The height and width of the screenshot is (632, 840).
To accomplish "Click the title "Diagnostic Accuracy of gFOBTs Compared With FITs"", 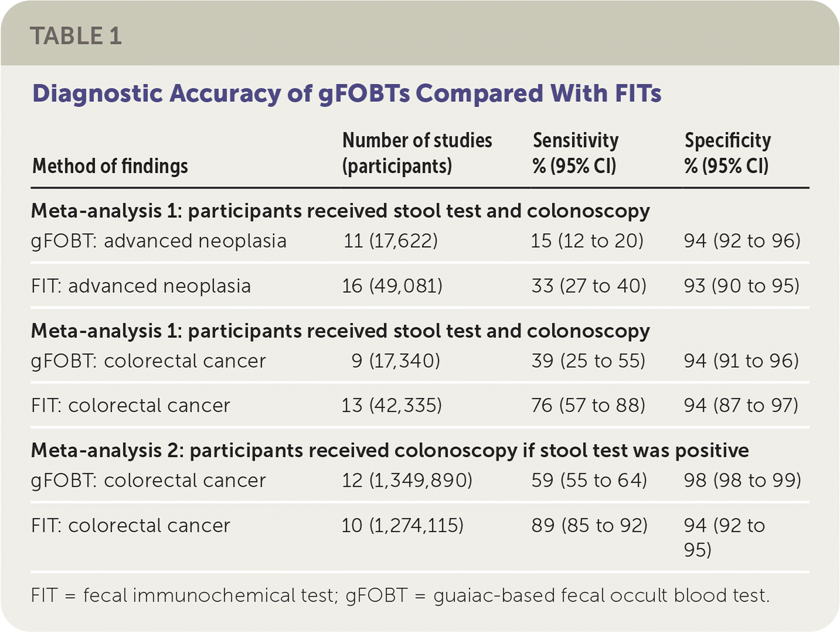I will click(346, 94).
